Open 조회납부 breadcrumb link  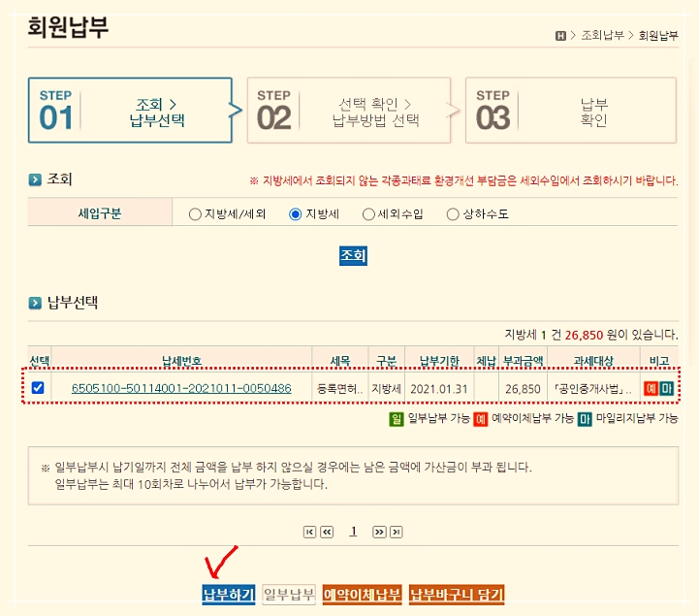click(602, 35)
